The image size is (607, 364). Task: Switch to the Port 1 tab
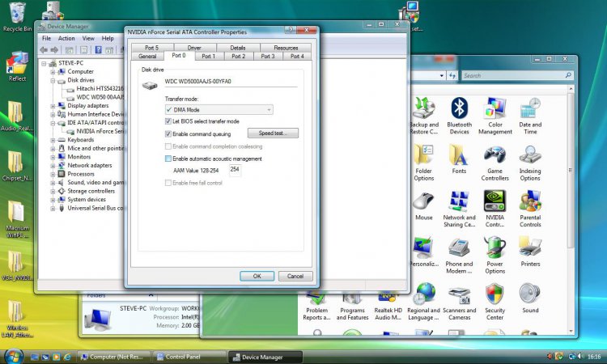pyautogui.click(x=208, y=56)
